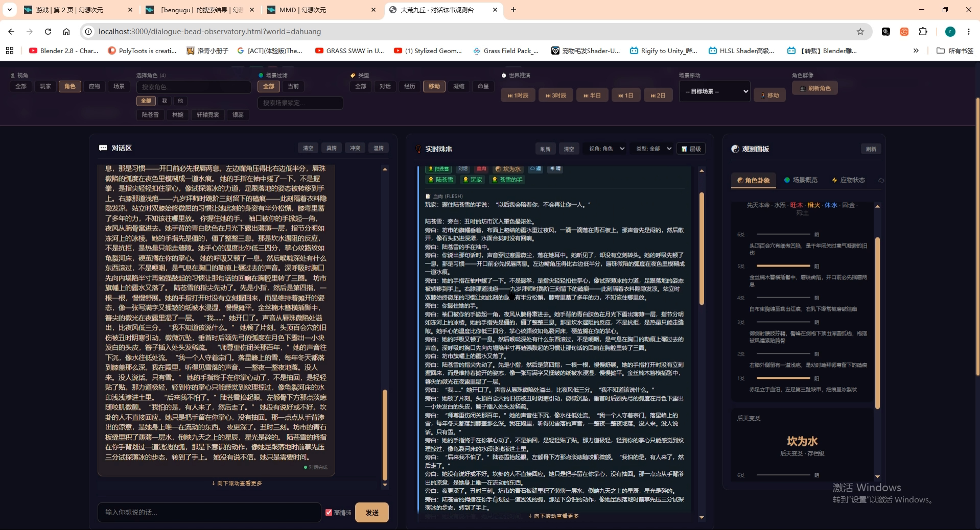Select 对话 type filter
980x530 pixels.
[x=385, y=86]
